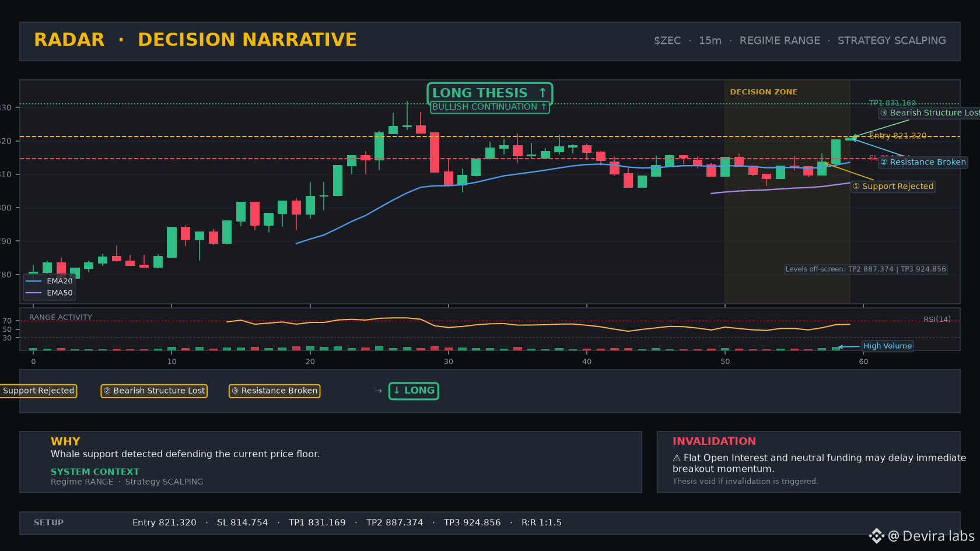Click the R:R 1:1.5 value
The height and width of the screenshot is (551, 980).
pos(541,522)
